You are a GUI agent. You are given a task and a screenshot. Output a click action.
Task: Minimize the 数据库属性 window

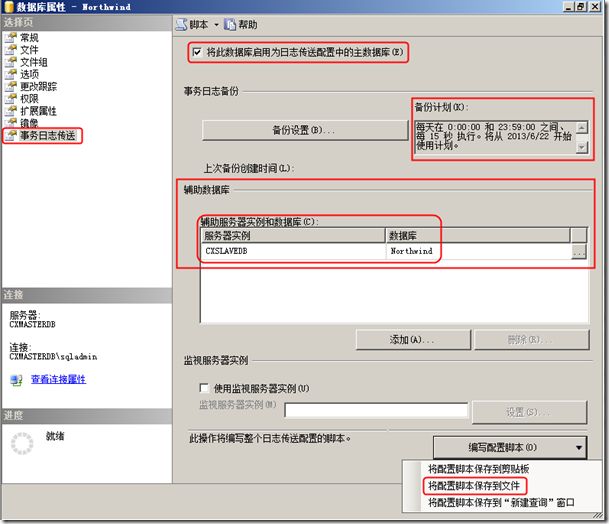pyautogui.click(x=569, y=7)
